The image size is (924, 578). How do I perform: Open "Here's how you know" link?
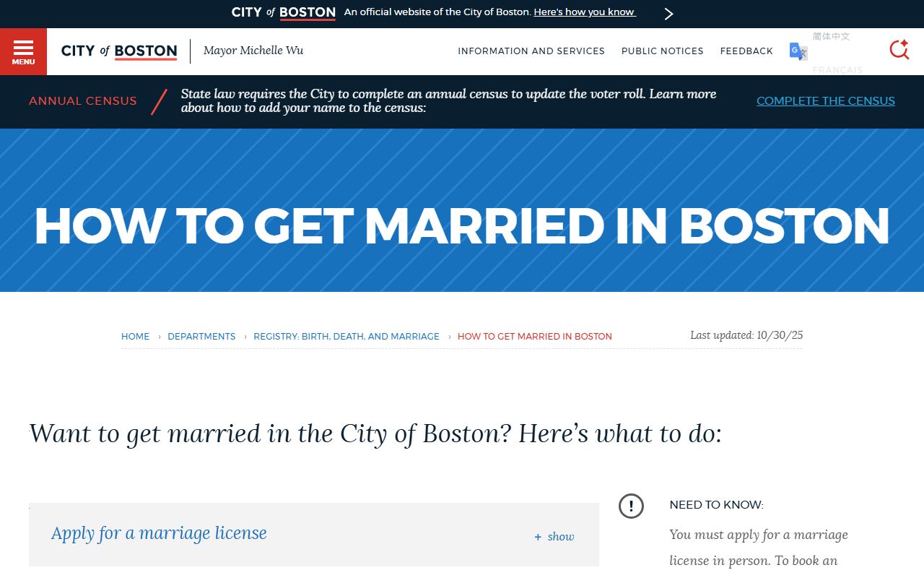tap(585, 12)
